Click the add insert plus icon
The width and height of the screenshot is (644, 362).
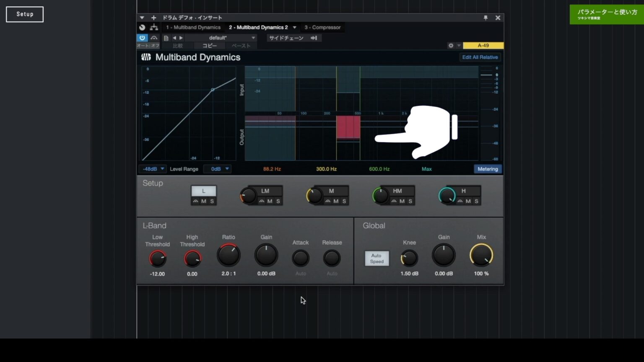point(153,18)
